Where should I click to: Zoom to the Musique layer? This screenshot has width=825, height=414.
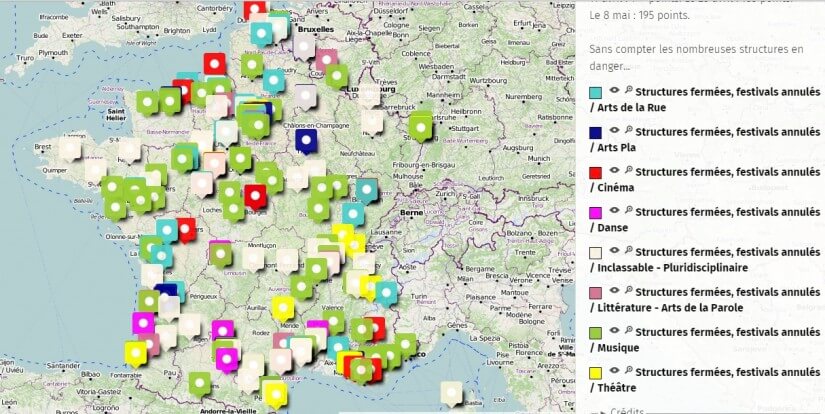tap(628, 330)
